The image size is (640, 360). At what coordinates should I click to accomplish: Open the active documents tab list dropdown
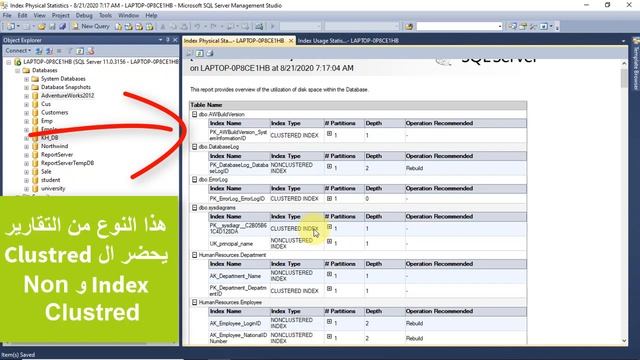[x=623, y=41]
